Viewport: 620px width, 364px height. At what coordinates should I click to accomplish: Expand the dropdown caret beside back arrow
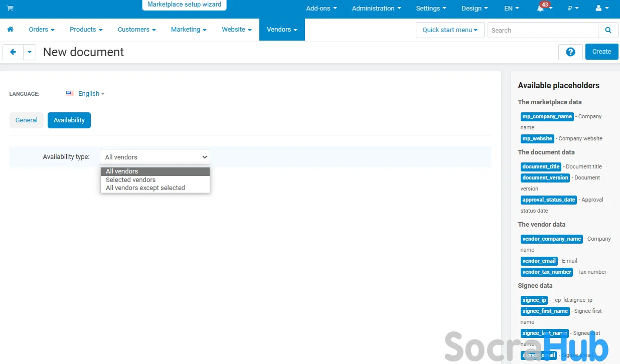(30, 52)
